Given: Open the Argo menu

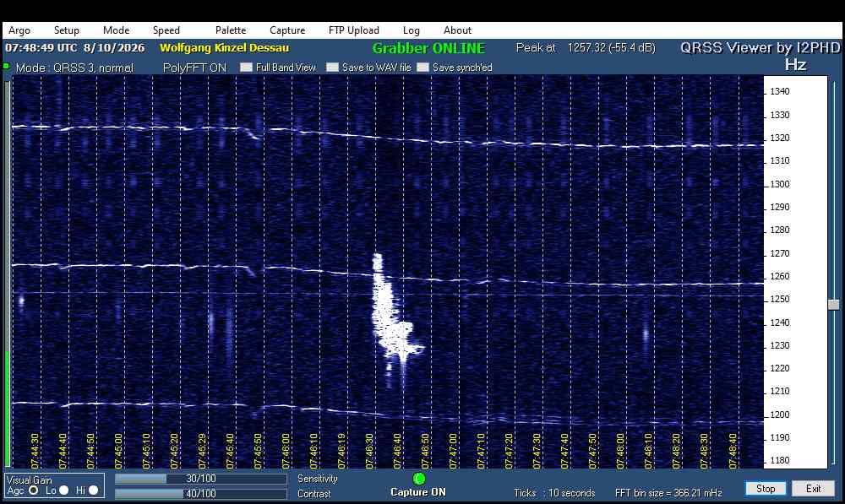Looking at the screenshot, I should click(x=19, y=30).
